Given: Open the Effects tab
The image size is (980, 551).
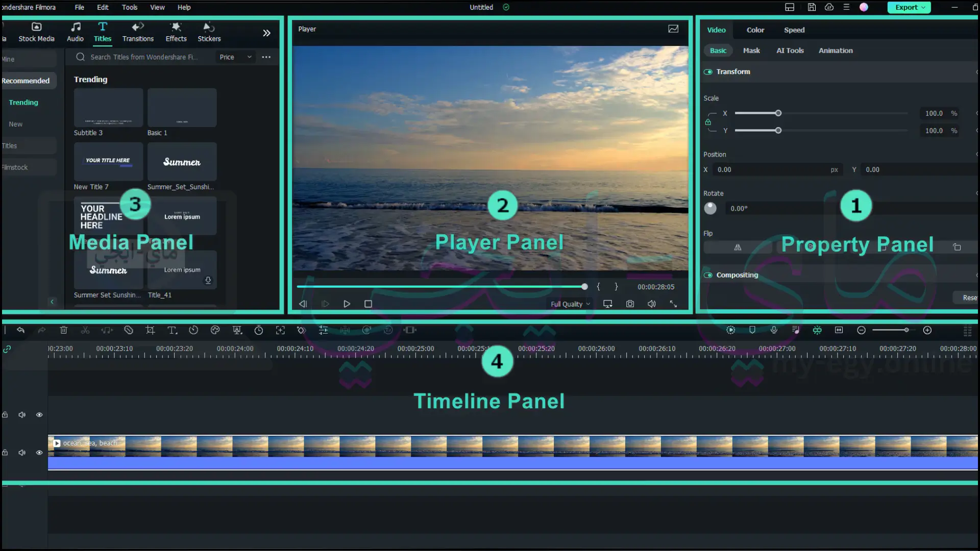Looking at the screenshot, I should point(176,32).
